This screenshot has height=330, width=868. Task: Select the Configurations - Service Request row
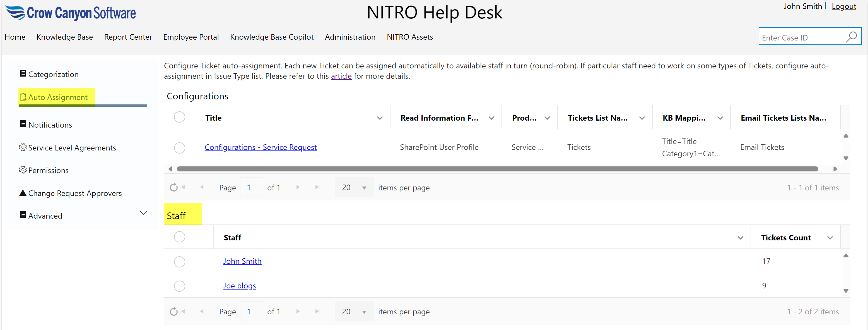click(x=180, y=148)
